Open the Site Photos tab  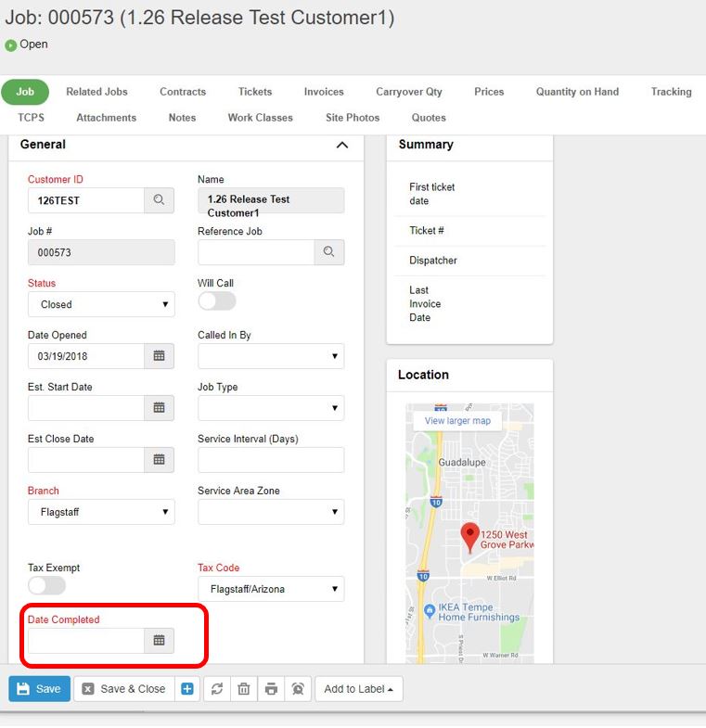click(x=353, y=118)
